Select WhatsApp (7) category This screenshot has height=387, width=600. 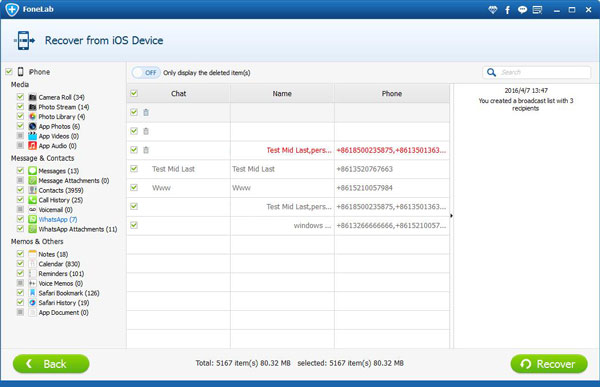58,219
